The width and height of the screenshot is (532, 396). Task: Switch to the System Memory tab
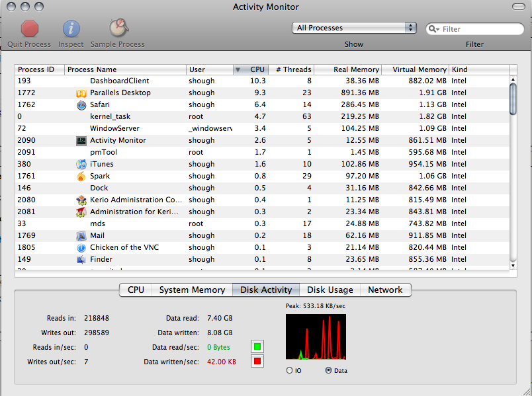(192, 290)
